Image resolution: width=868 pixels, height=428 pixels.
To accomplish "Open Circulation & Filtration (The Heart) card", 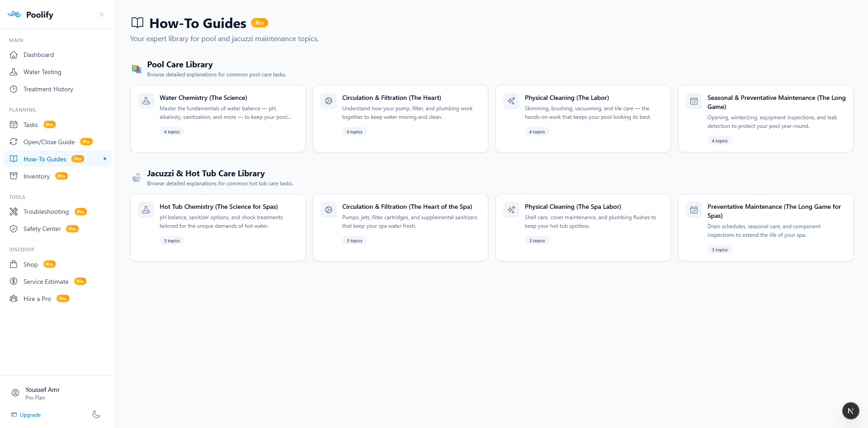I will pyautogui.click(x=401, y=118).
